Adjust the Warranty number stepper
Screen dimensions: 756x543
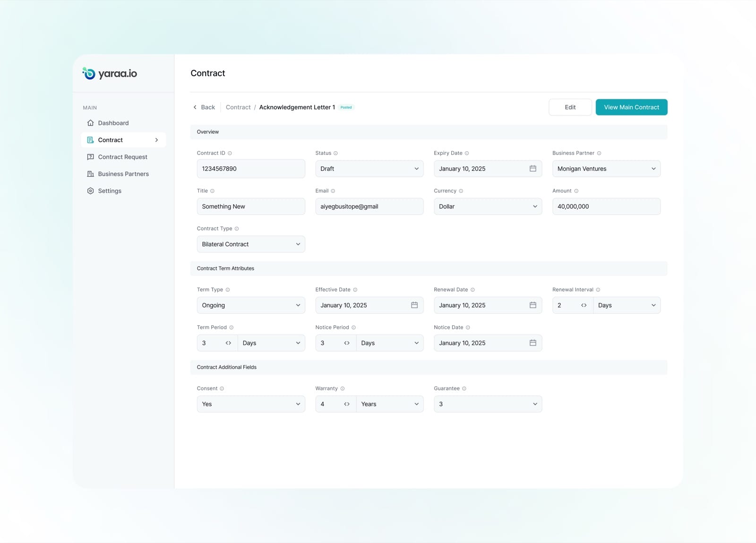coord(347,404)
